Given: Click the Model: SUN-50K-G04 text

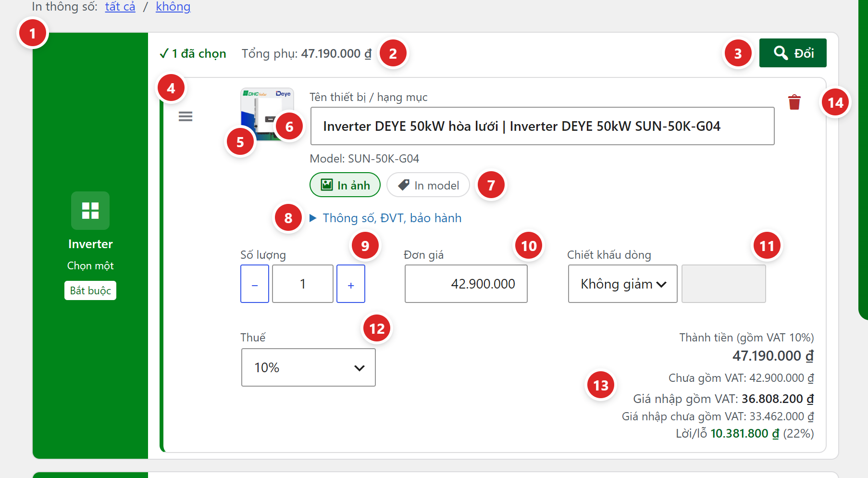Looking at the screenshot, I should tap(364, 158).
